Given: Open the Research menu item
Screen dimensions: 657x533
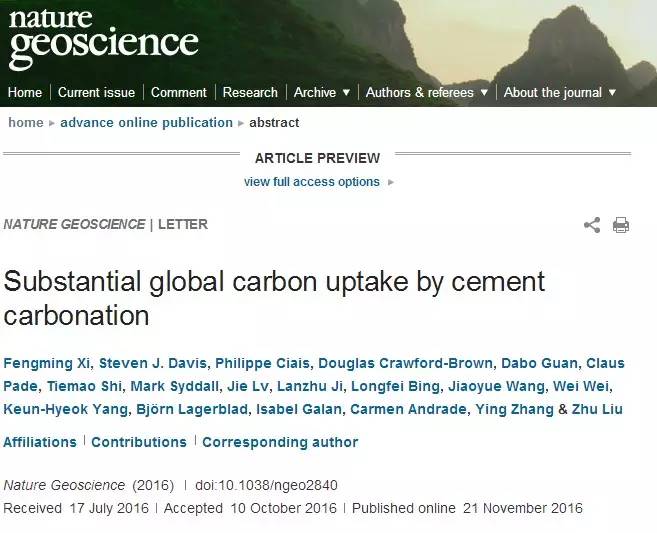Looking at the screenshot, I should click(250, 92).
